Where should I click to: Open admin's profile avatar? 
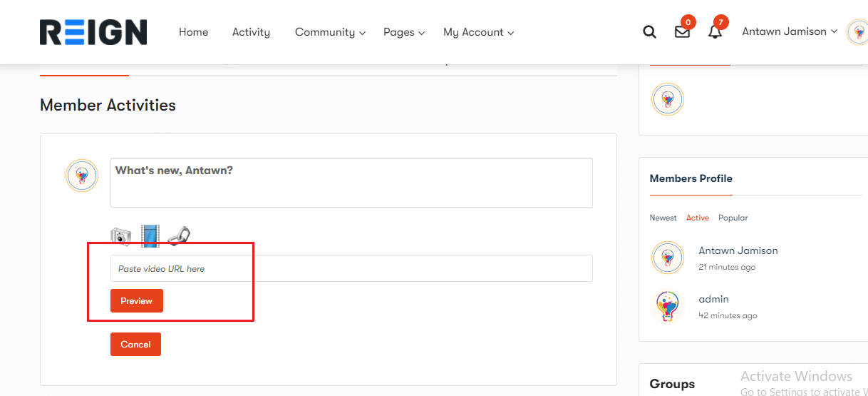[668, 306]
